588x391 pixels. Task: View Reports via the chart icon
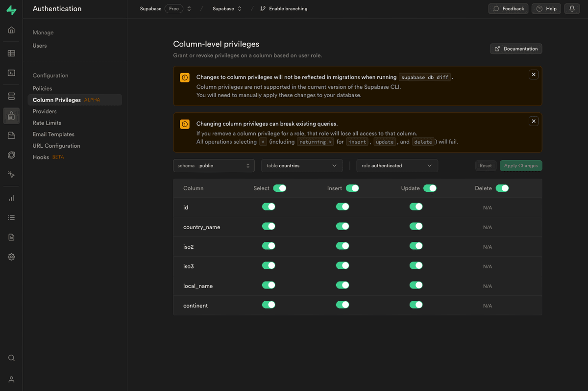pos(11,198)
